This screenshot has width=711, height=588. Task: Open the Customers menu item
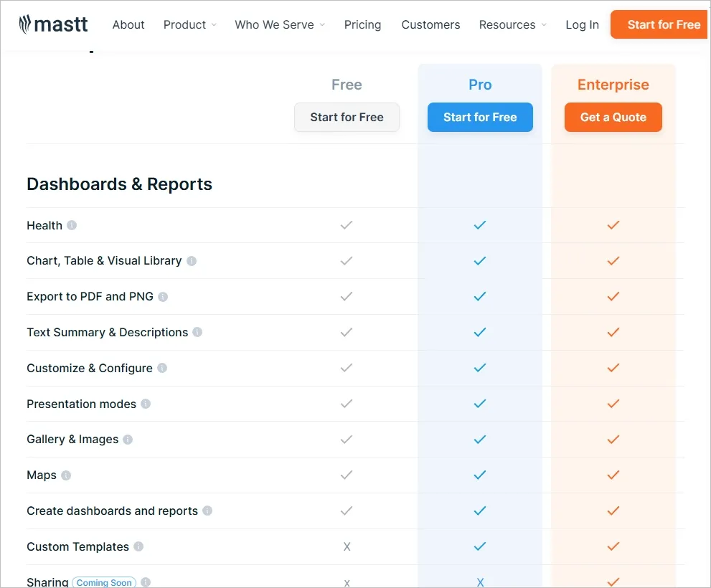click(x=430, y=24)
